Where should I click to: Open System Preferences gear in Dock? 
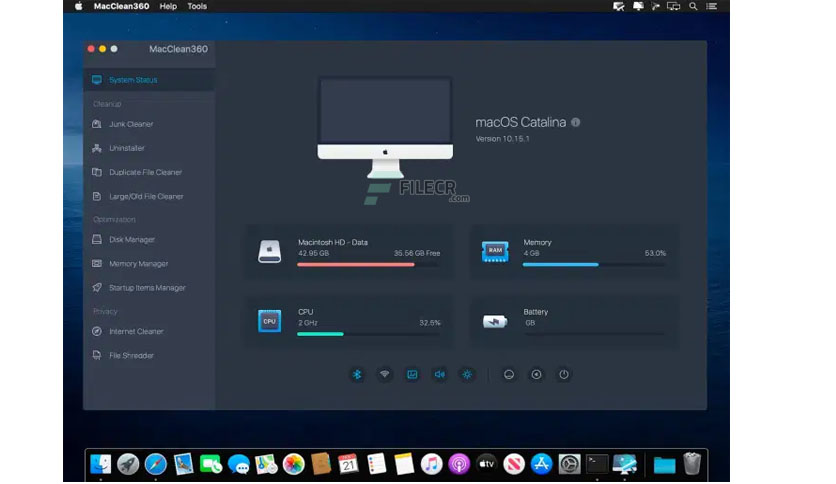[569, 464]
